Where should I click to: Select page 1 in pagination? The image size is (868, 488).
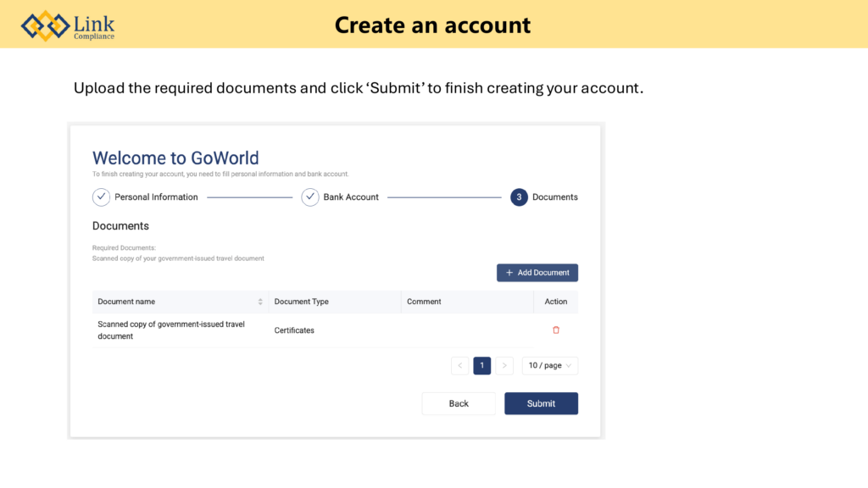coord(482,366)
